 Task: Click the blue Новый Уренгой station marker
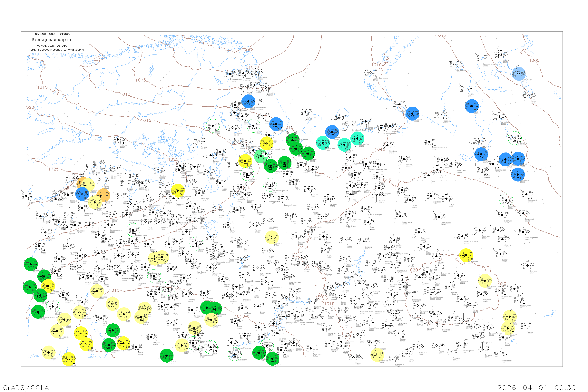(505, 160)
